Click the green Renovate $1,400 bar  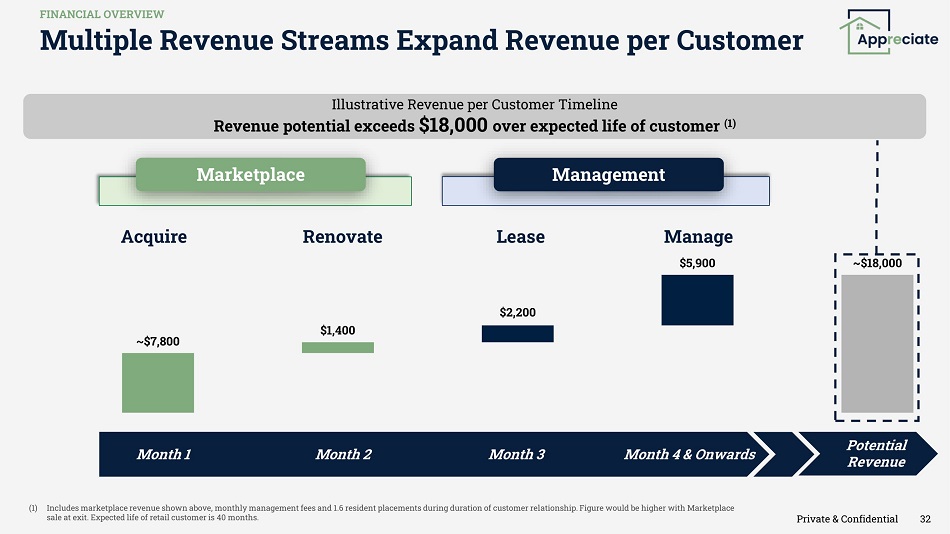338,347
